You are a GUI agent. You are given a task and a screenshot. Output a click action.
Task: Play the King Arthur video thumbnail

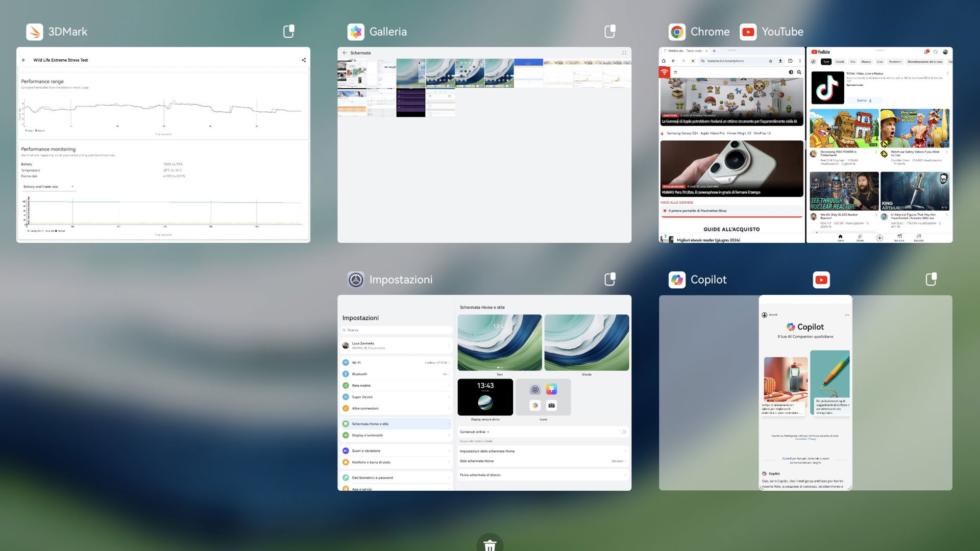click(x=915, y=191)
